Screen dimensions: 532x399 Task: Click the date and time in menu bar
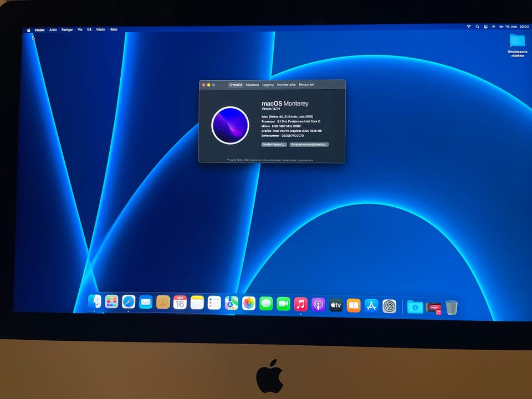pos(514,27)
